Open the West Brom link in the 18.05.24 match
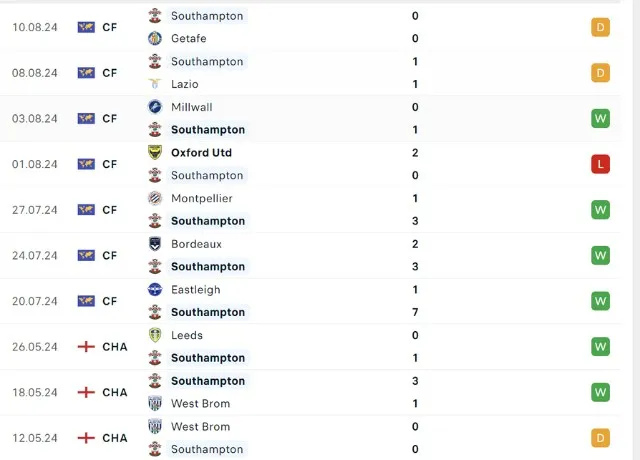 [x=200, y=404]
